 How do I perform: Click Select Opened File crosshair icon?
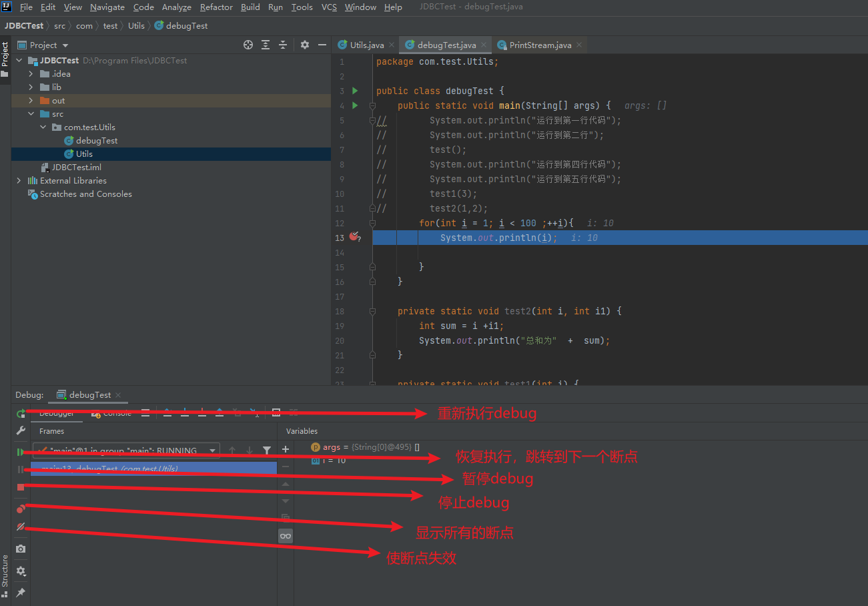(248, 45)
